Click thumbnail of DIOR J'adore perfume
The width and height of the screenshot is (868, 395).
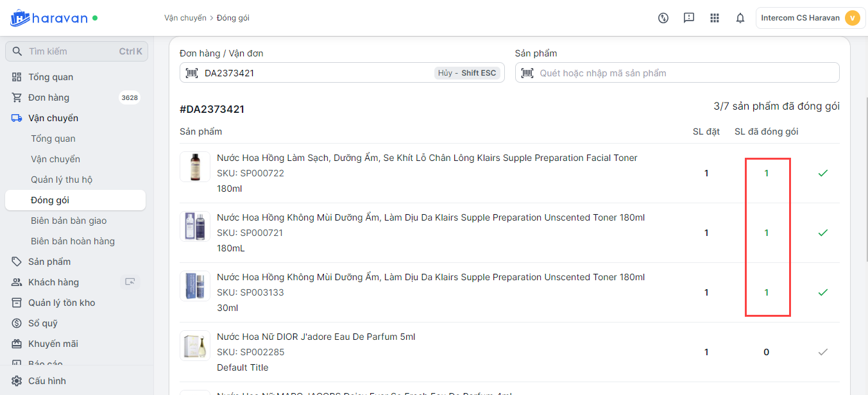195,346
